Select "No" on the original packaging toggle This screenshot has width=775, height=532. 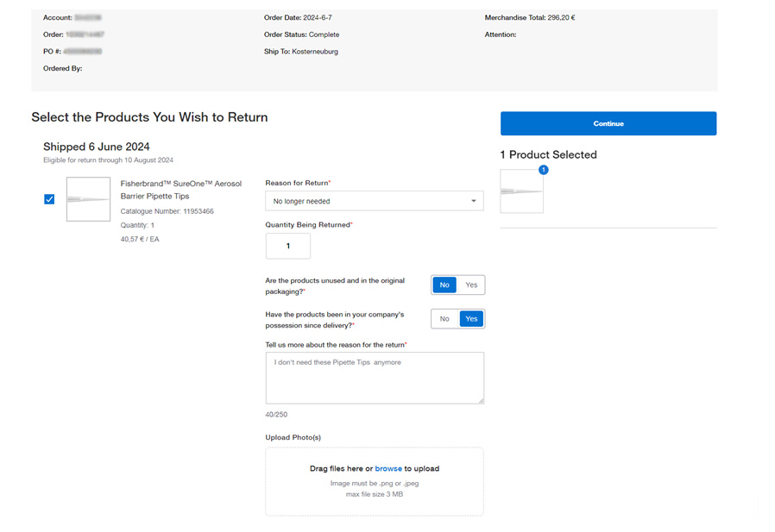[x=444, y=285]
